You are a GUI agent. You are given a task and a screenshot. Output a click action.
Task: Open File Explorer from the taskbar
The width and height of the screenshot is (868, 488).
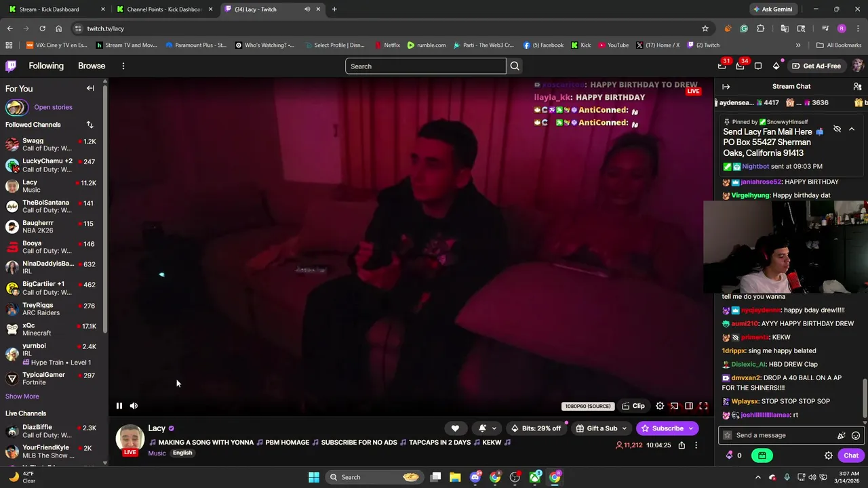(x=455, y=477)
